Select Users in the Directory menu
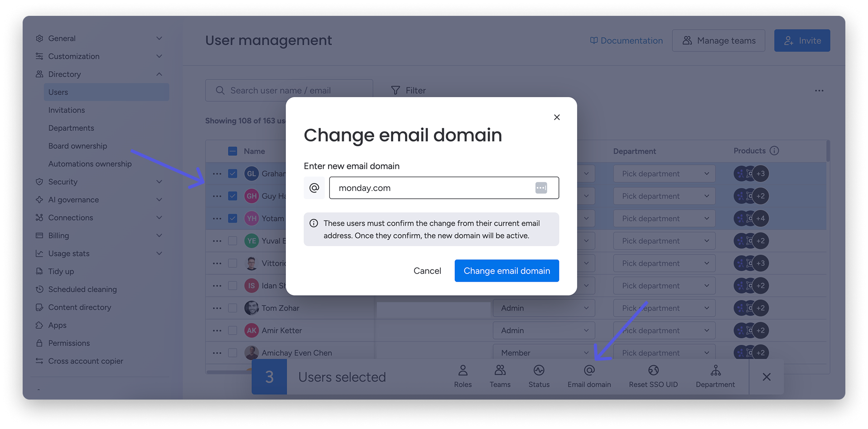Viewport: 868px width, 429px height. (106, 92)
